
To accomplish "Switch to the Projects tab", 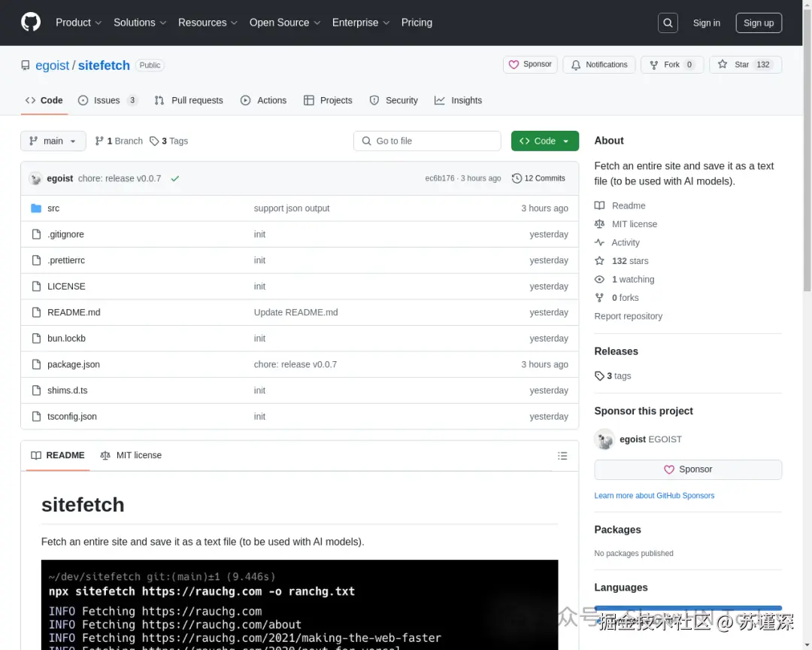I will [x=328, y=101].
